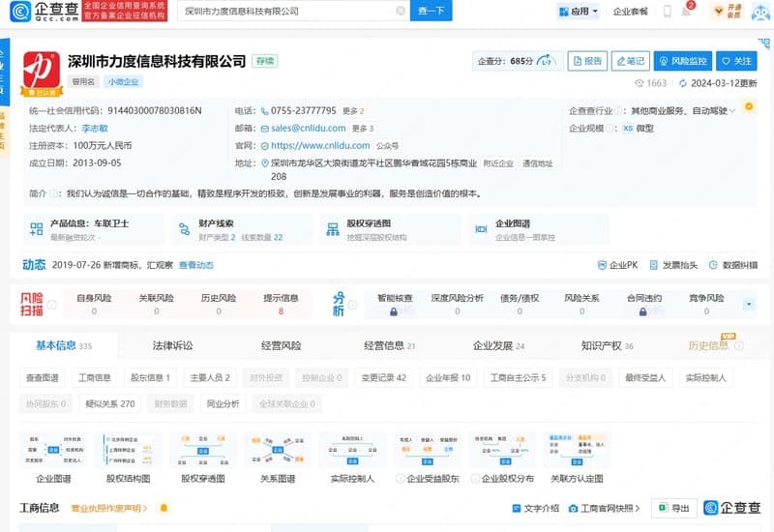Open the 营业执照作废声明 link

point(109,508)
